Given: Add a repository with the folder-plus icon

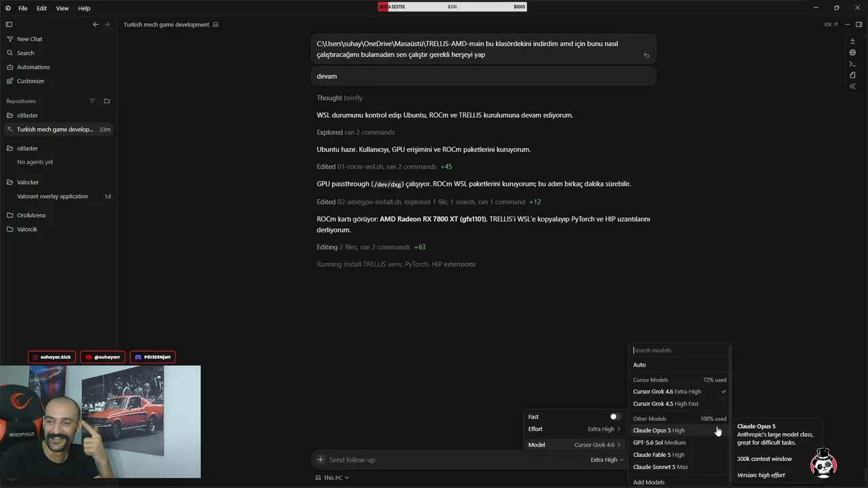Looking at the screenshot, I should click(x=107, y=101).
